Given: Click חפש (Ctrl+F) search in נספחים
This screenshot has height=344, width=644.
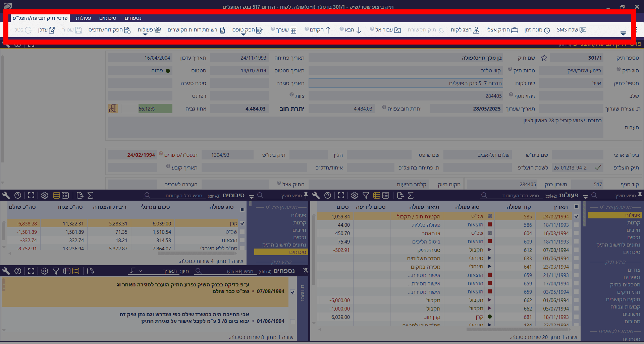Looking at the screenshot, I should (226, 271).
